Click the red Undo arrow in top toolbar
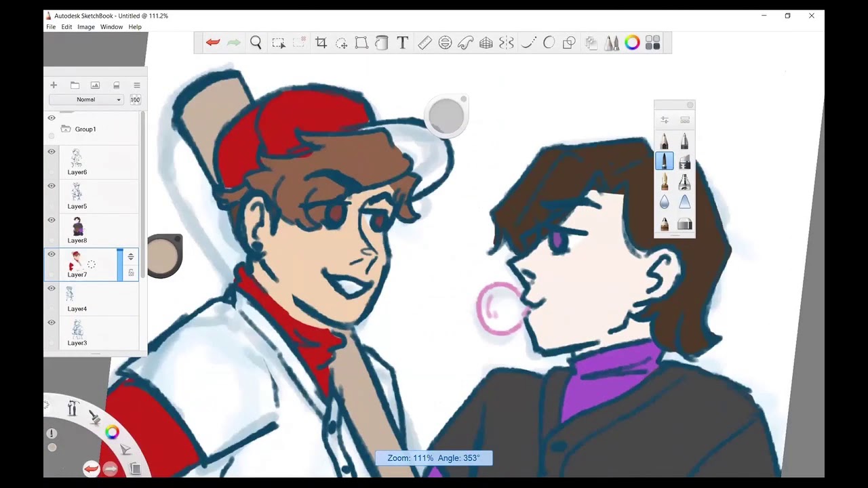The height and width of the screenshot is (488, 868). tap(213, 43)
